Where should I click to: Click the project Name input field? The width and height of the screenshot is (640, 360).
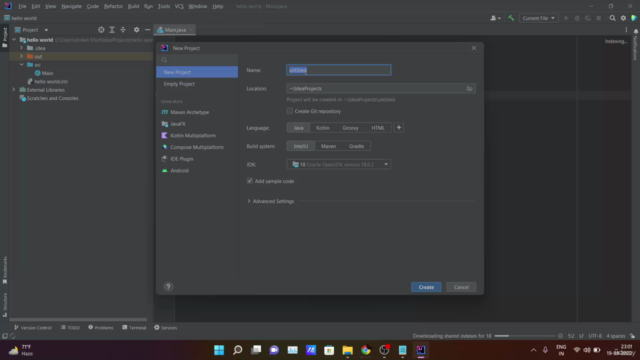339,70
